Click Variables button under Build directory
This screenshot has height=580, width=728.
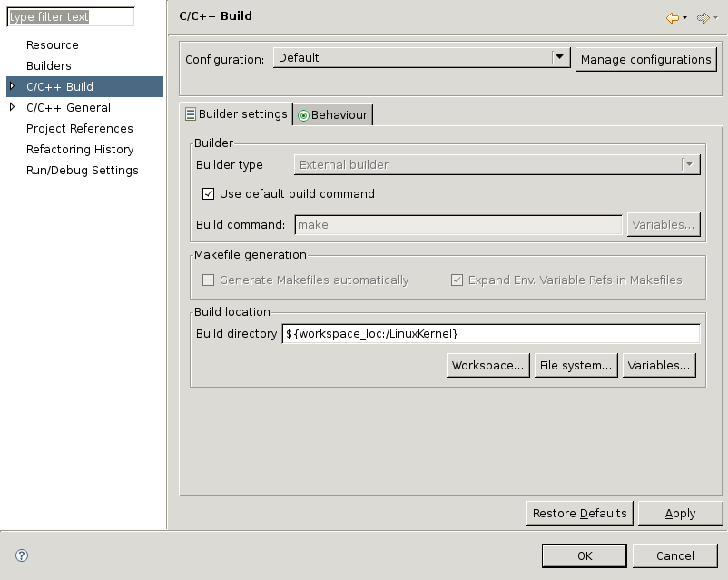659,366
